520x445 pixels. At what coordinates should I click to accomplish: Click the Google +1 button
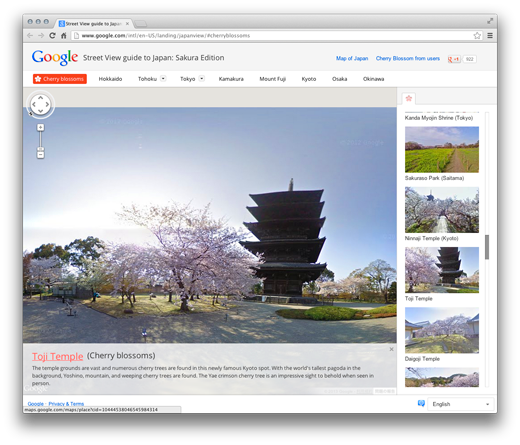coord(454,59)
